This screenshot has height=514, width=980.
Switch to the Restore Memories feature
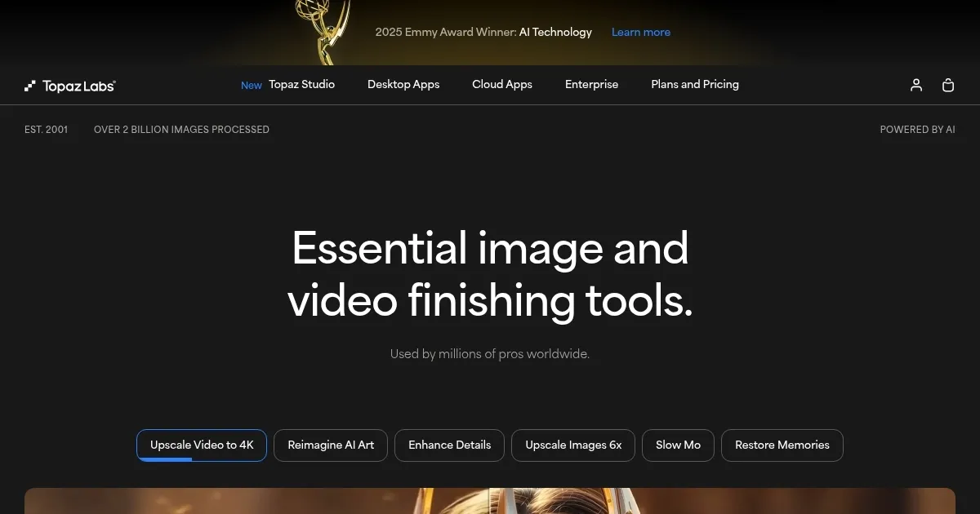(x=782, y=445)
